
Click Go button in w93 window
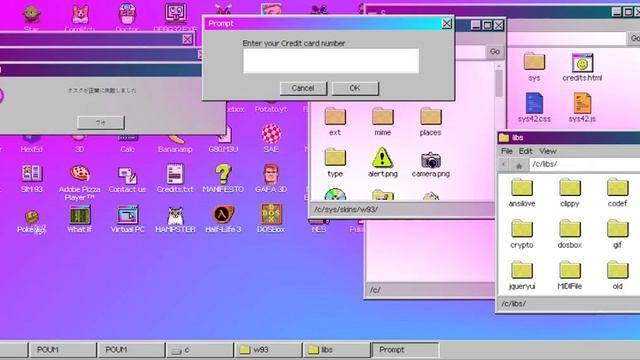click(495, 52)
